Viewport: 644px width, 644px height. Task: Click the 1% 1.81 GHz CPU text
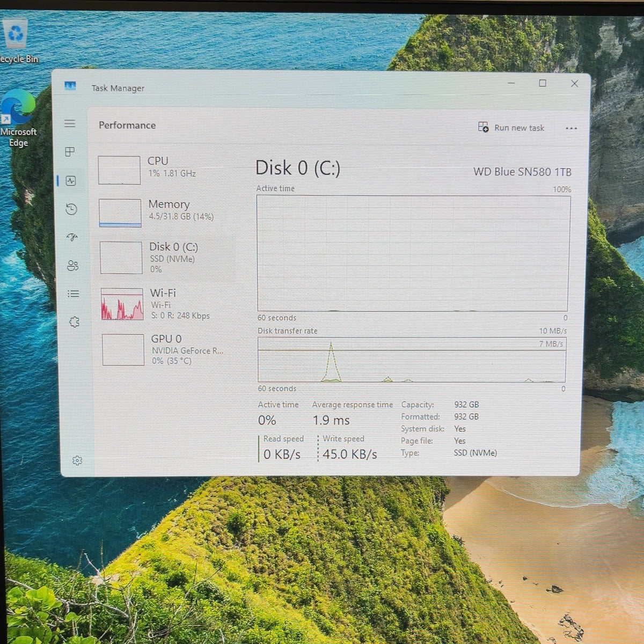[x=172, y=174]
